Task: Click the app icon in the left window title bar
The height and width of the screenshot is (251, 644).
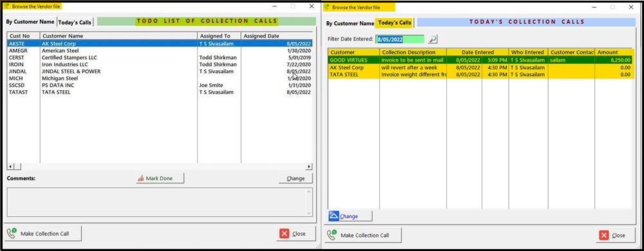Action: click(x=6, y=6)
